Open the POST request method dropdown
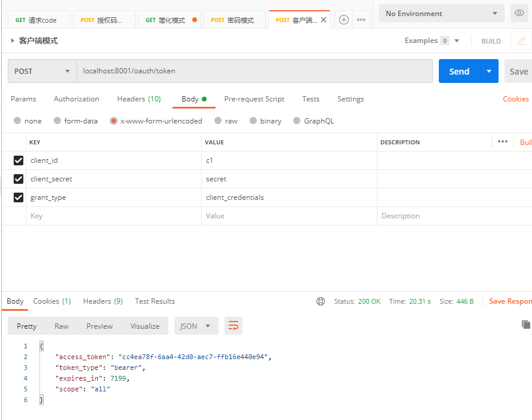Viewport: 532px width, 420px height. click(x=42, y=70)
